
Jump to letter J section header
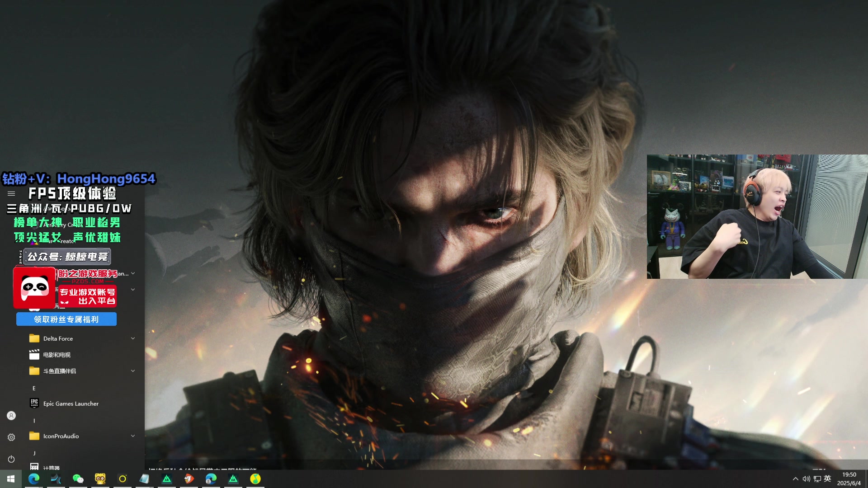coord(34,453)
